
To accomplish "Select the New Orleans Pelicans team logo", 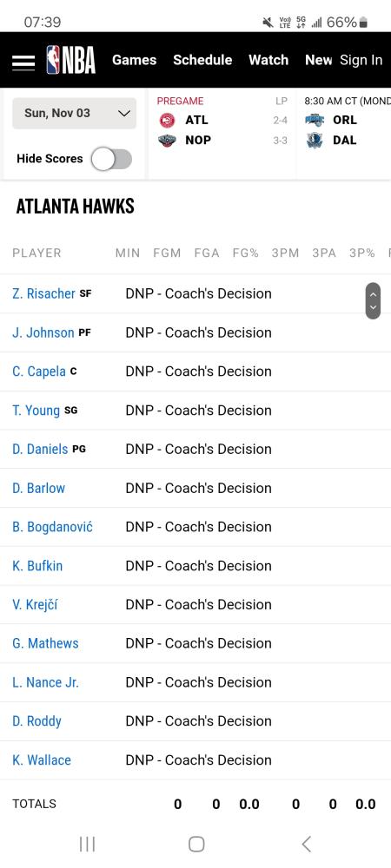I will point(167,141).
